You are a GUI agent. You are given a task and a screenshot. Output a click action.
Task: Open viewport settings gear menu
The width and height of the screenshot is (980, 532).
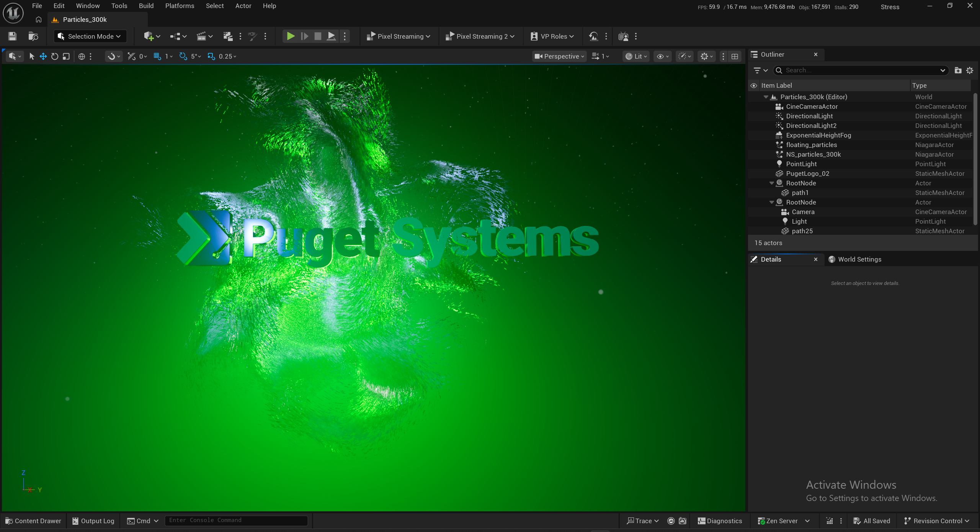click(x=707, y=56)
